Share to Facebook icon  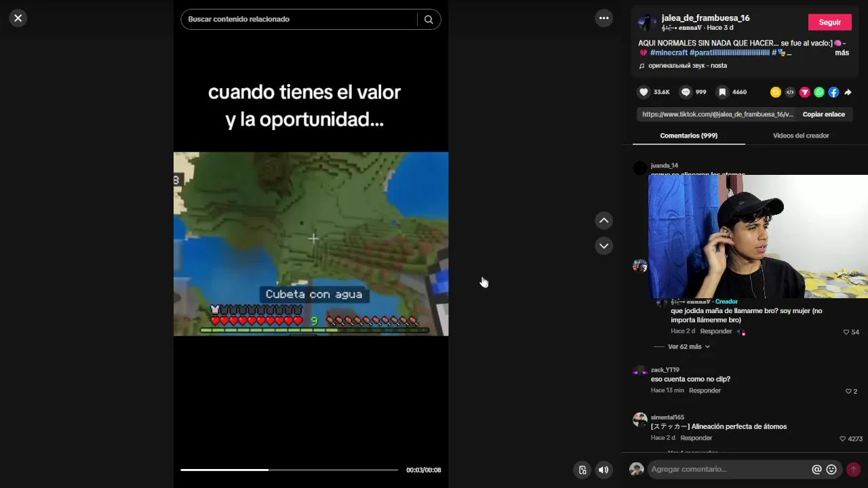pyautogui.click(x=833, y=92)
